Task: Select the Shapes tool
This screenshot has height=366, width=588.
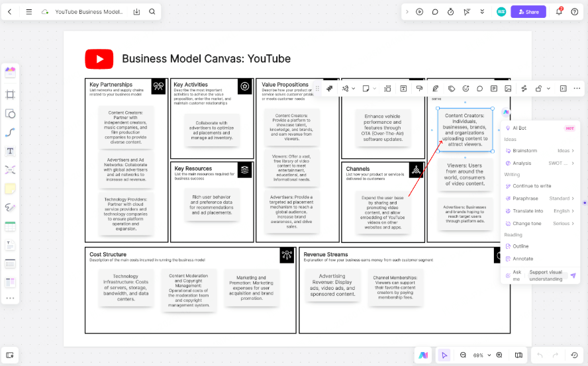Action: [x=10, y=114]
